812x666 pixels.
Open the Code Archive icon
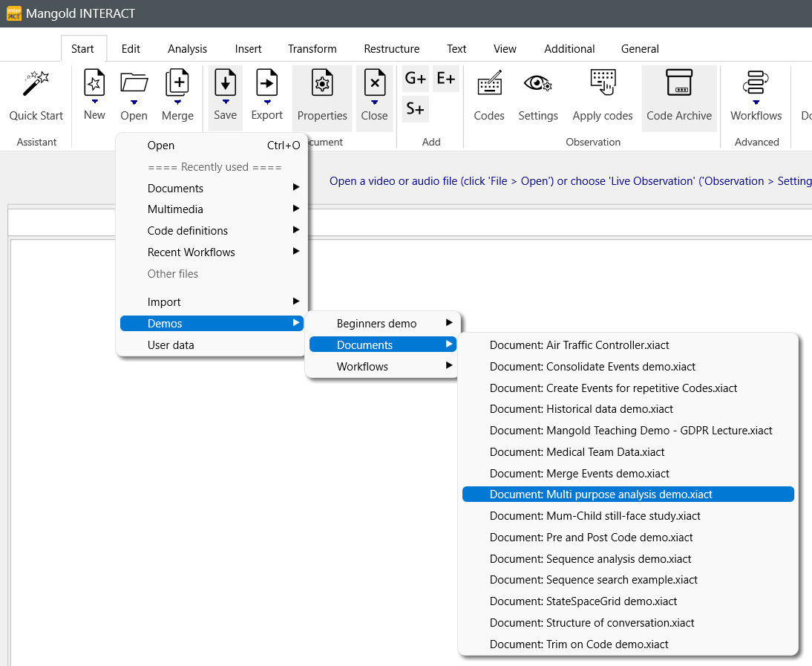(x=679, y=82)
